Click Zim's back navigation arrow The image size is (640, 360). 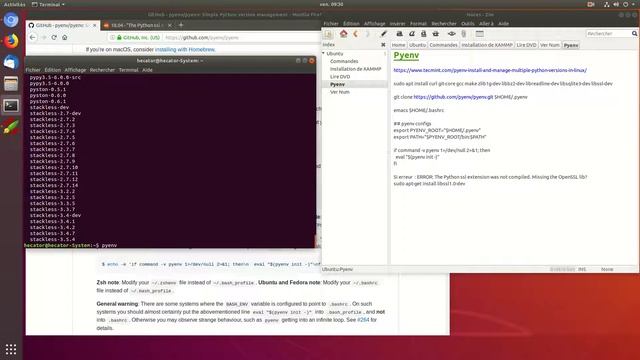pyautogui.click(x=356, y=34)
